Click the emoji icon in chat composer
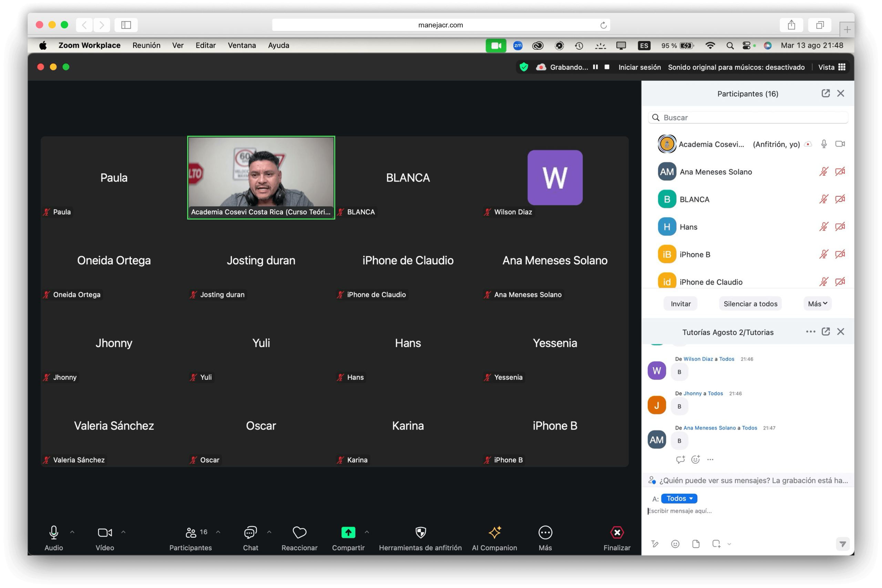The image size is (882, 588). pyautogui.click(x=675, y=544)
